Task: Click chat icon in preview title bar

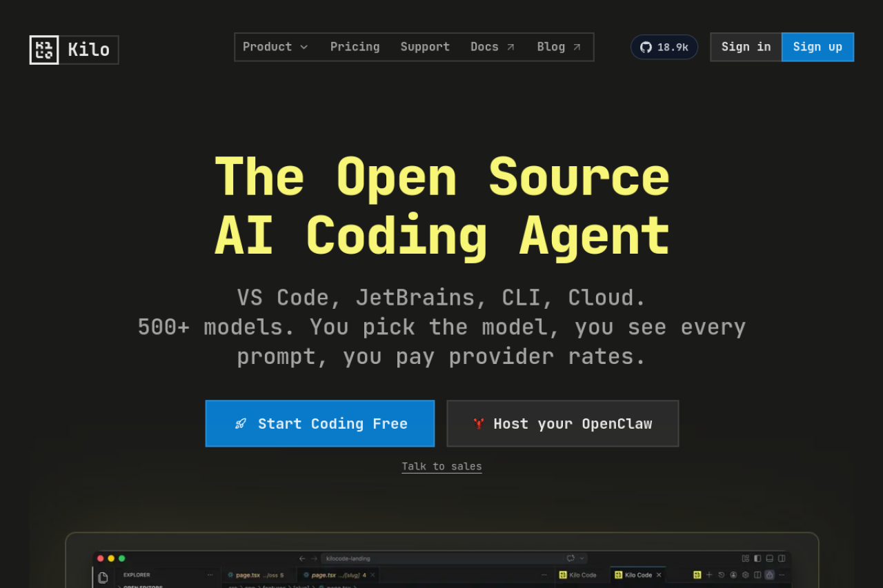Action: tap(571, 558)
